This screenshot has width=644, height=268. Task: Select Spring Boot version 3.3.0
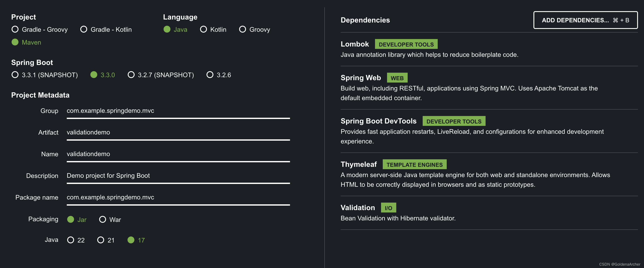pyautogui.click(x=102, y=75)
